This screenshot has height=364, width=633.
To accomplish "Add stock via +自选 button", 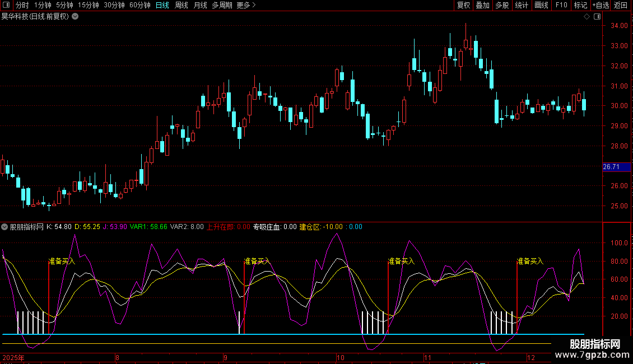I will [x=600, y=6].
